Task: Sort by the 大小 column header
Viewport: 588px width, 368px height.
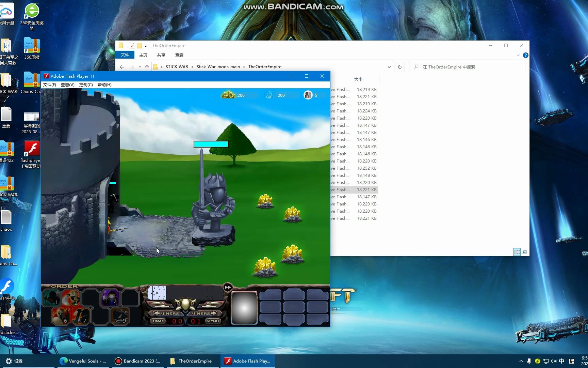Action: tap(358, 79)
